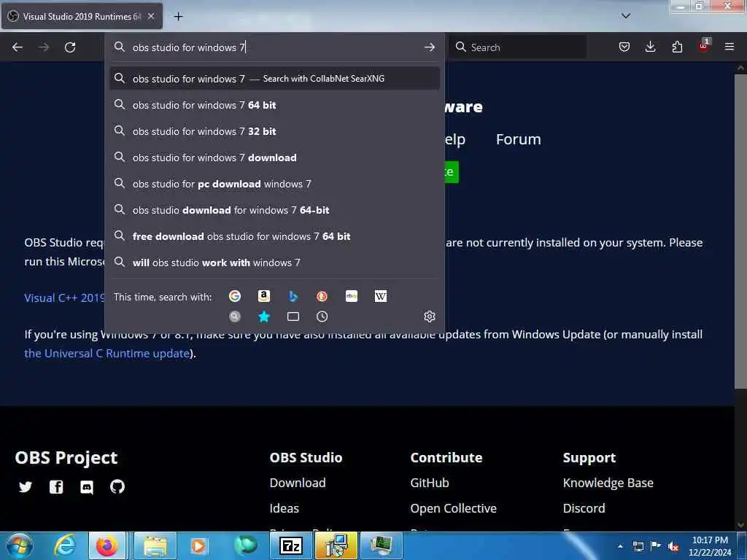Search this time with DuckDuckGo

322,296
